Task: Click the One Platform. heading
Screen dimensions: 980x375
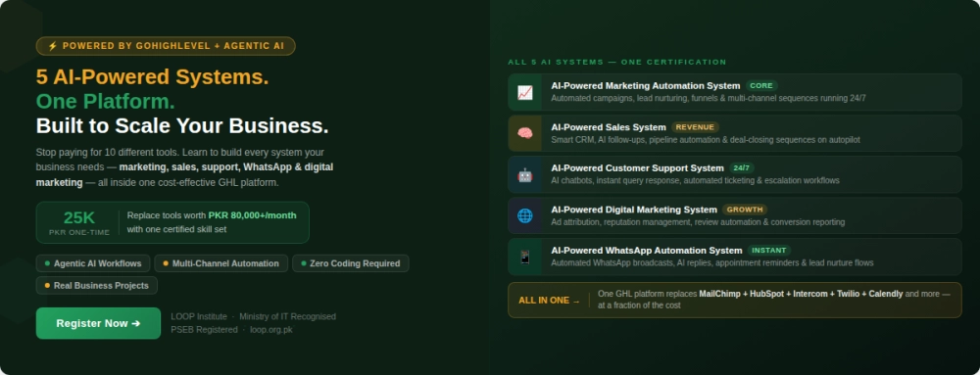Action: point(106,101)
